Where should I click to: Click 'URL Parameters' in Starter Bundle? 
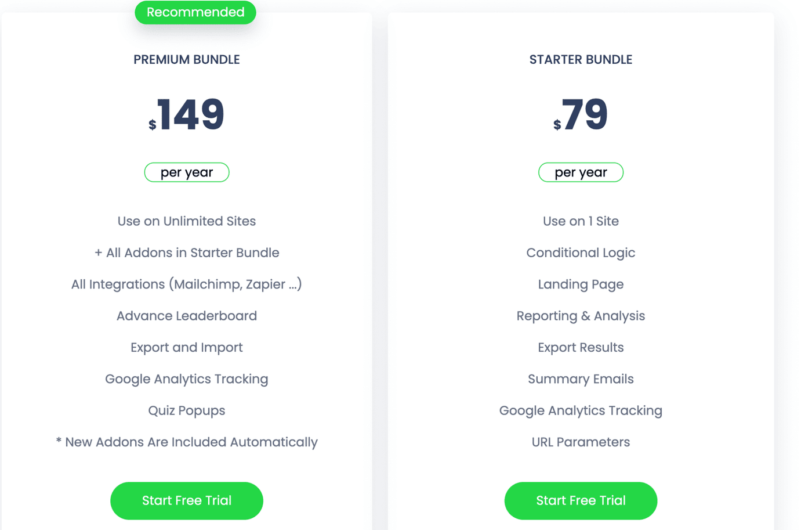coord(581,442)
